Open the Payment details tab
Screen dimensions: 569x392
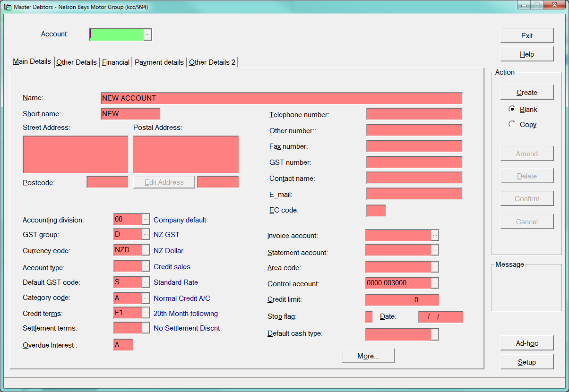click(x=159, y=62)
